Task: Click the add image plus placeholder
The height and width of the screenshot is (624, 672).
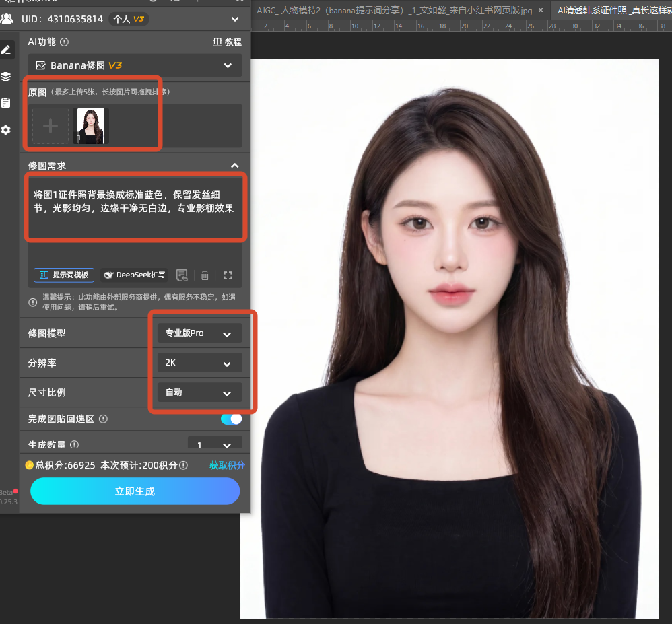Action: pos(51,126)
